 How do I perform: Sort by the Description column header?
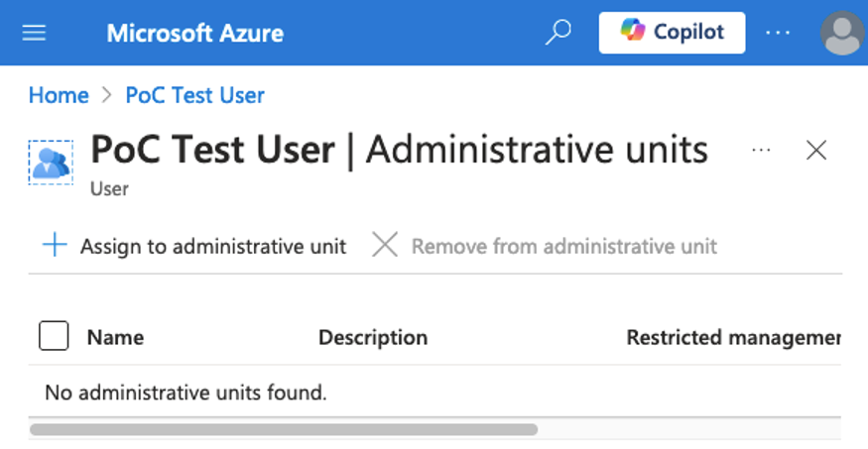click(373, 337)
